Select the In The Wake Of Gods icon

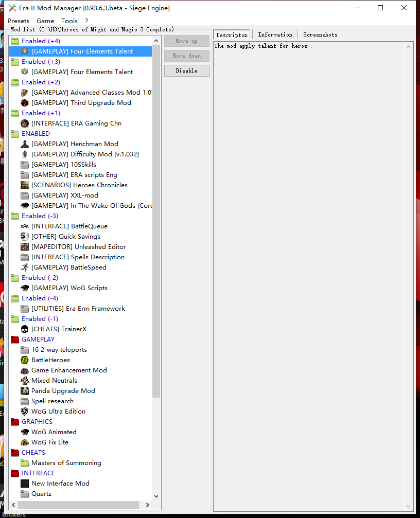tap(25, 205)
